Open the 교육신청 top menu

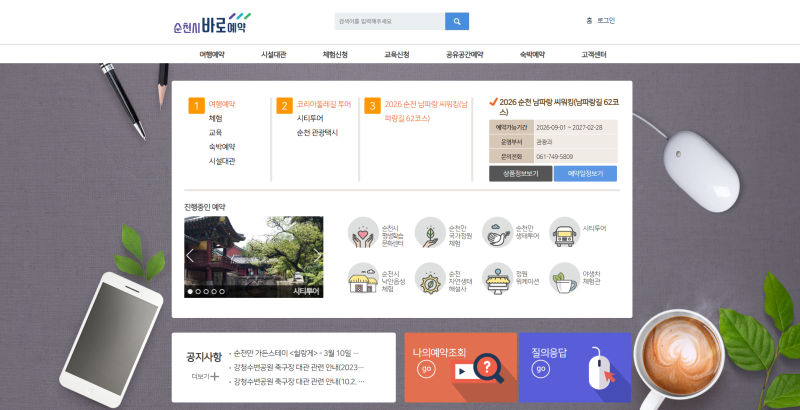coord(396,55)
